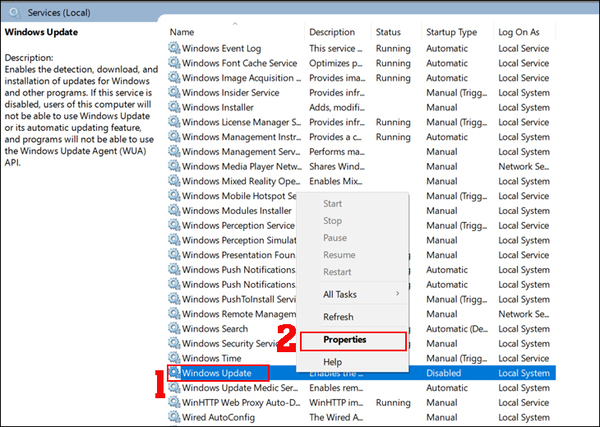Click gear icon of Windows Presentation Foun row

174,254
